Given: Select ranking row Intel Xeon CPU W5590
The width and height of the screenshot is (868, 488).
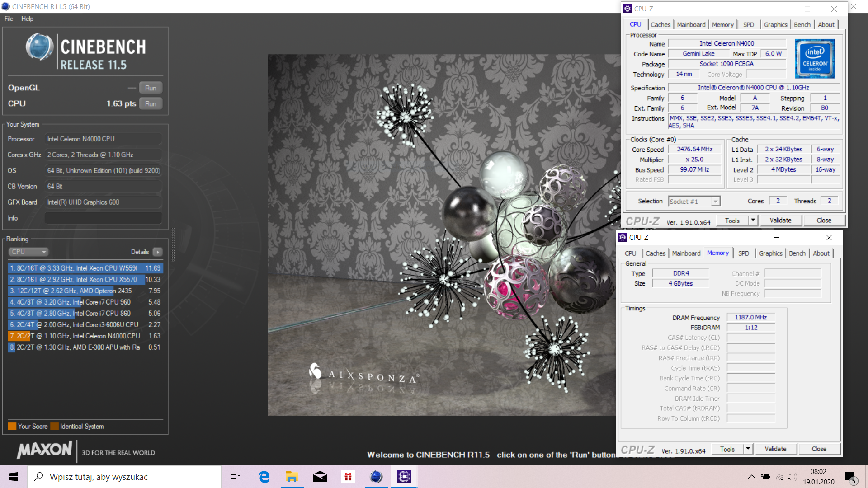Looking at the screenshot, I should click(85, 268).
